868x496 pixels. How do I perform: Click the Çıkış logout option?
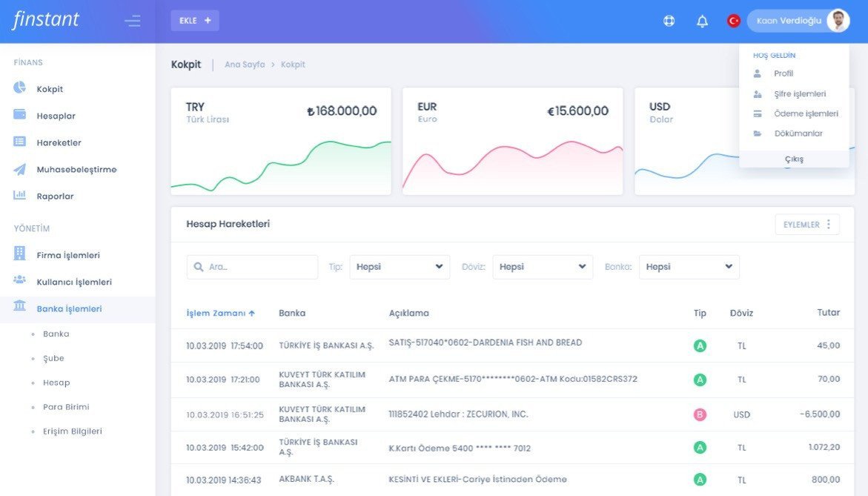pos(794,159)
